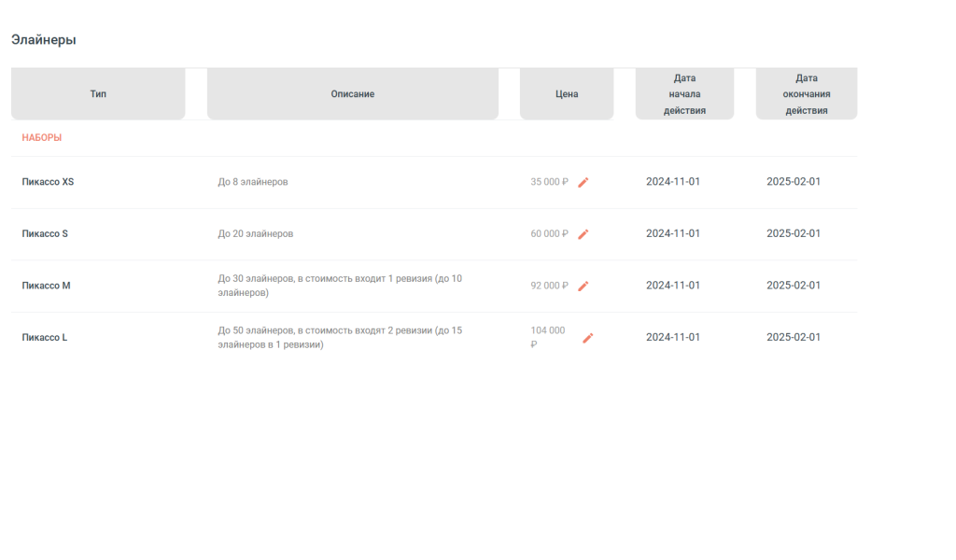Screen dimensions: 956x560
Task: Select the Пикассо XS row name
Action: click(48, 182)
